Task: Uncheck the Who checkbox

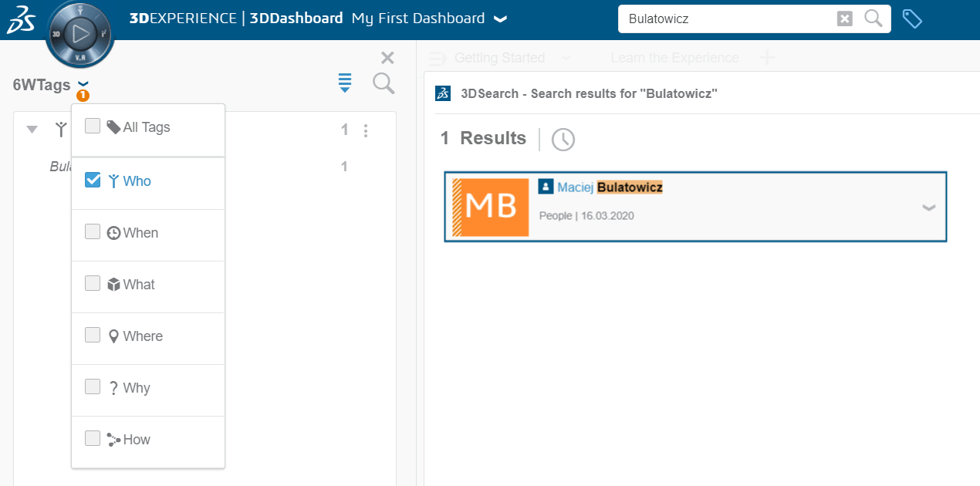Action: coord(93,181)
